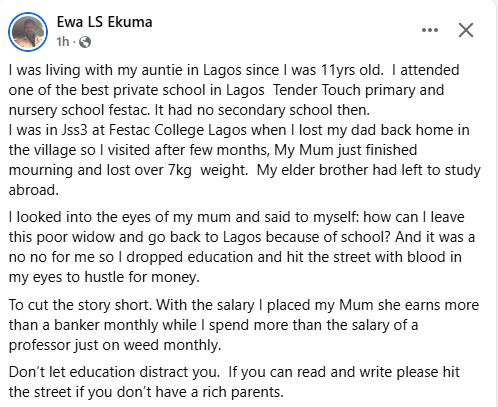This screenshot has width=498, height=407.
Task: Click the sentence 'It had no secondary school then.'
Action: (x=262, y=110)
